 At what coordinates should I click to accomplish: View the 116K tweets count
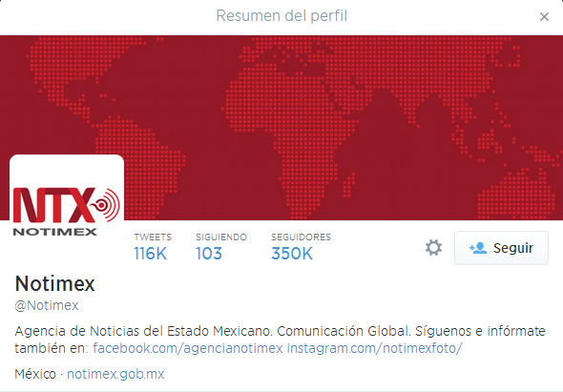click(x=150, y=254)
